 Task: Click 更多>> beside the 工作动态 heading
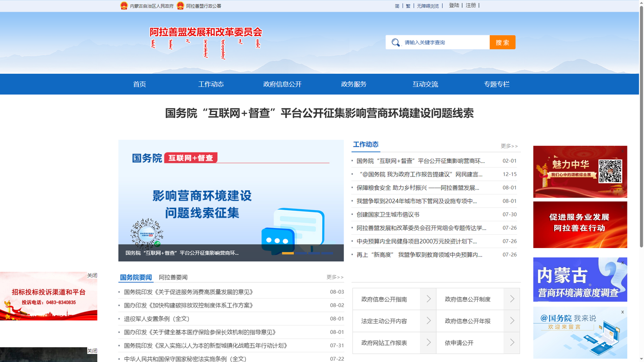[x=509, y=146]
